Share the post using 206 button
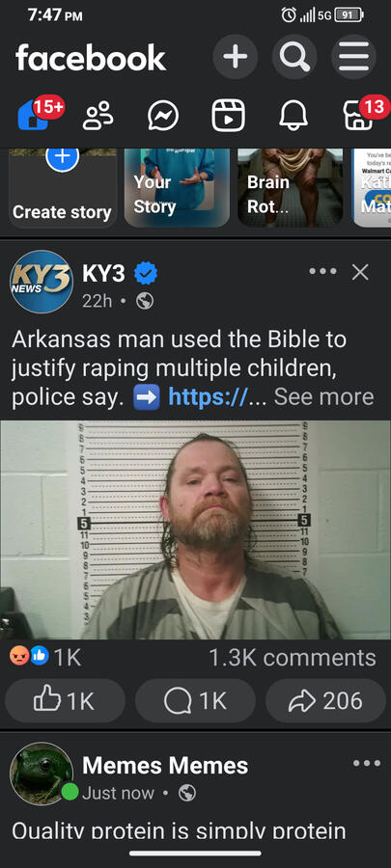The width and height of the screenshot is (391, 868). coord(325,701)
